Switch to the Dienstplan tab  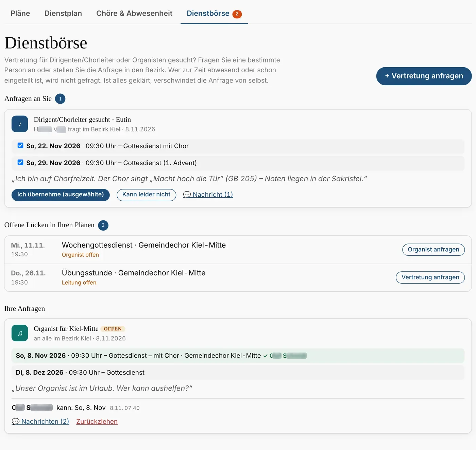(x=63, y=14)
